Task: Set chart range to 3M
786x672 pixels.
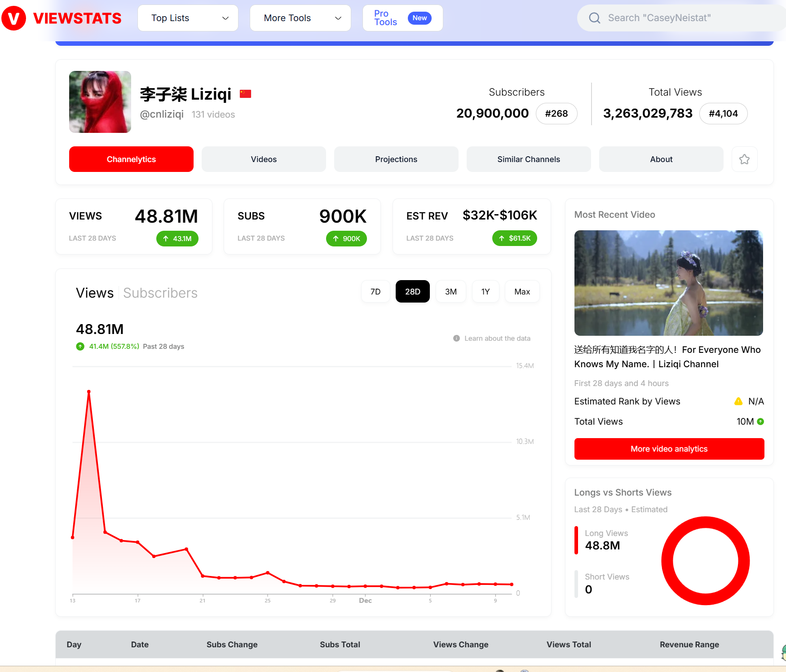Action: [x=450, y=291]
